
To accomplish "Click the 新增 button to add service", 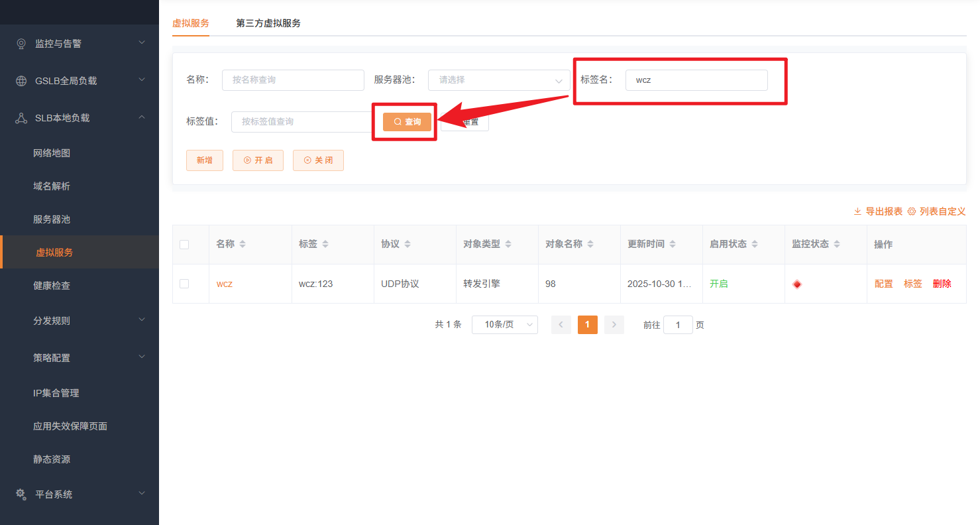I will [x=205, y=160].
